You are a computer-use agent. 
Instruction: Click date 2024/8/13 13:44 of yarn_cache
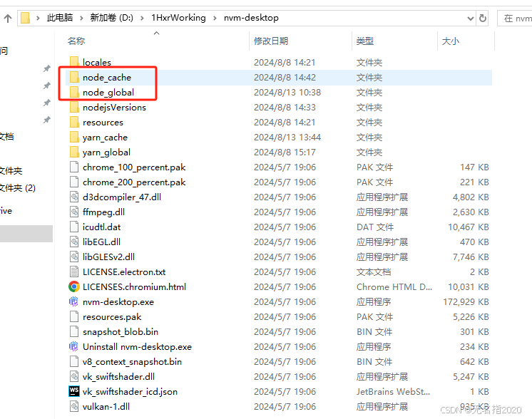287,137
